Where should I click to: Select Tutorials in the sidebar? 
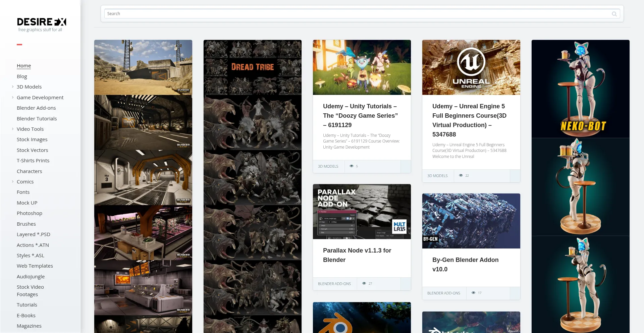click(x=27, y=305)
